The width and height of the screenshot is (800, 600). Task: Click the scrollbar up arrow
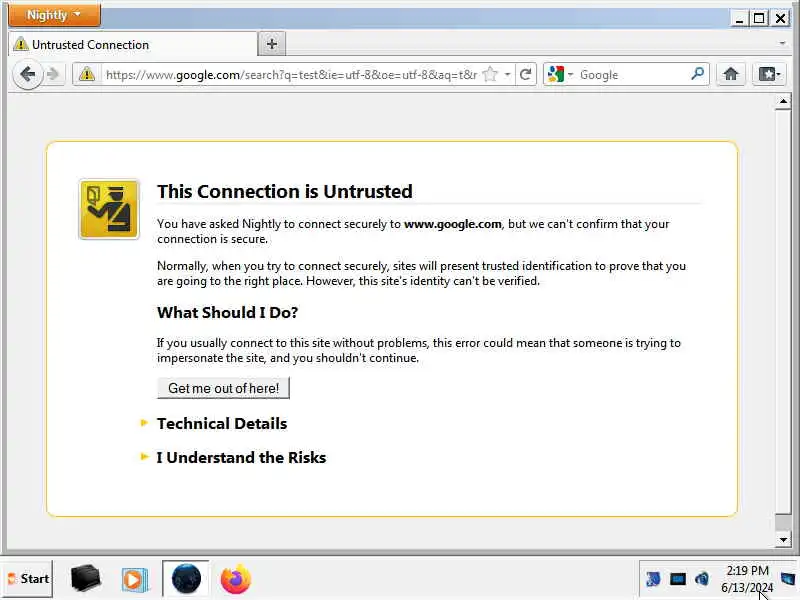[x=783, y=102]
